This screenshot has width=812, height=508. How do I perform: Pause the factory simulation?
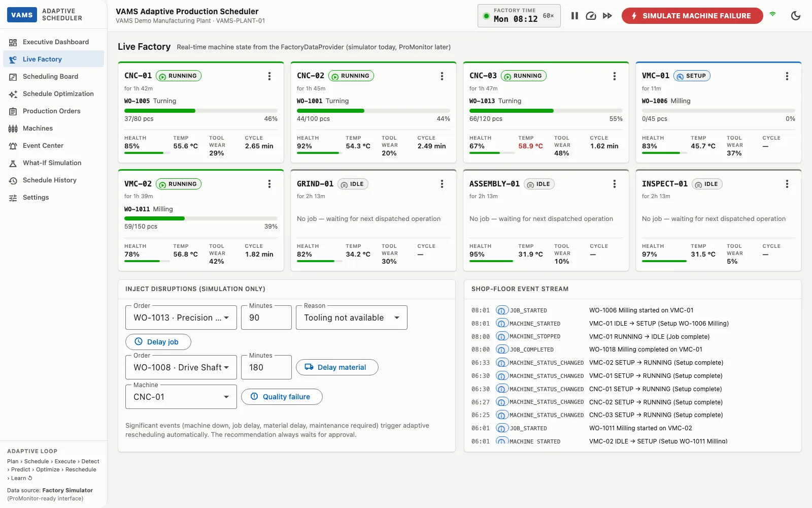tap(574, 16)
